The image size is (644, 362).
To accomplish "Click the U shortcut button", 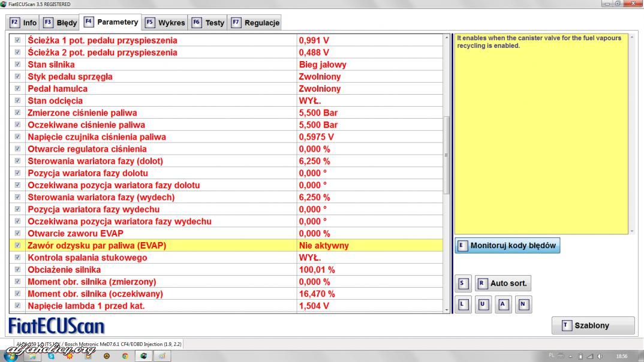I will [483, 305].
